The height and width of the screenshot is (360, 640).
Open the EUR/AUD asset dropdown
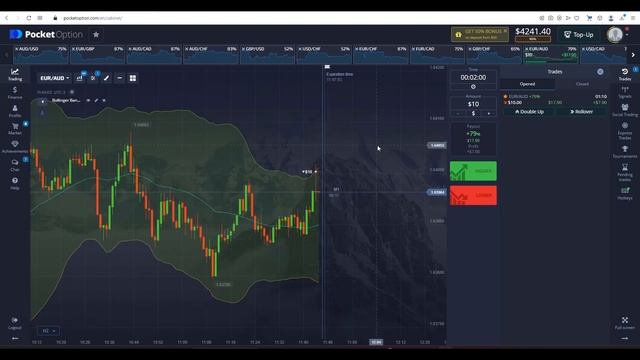coord(54,78)
